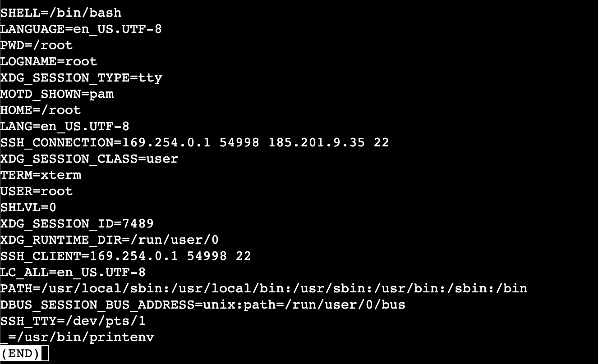
Task: Click the PATH variable line
Action: click(264, 288)
